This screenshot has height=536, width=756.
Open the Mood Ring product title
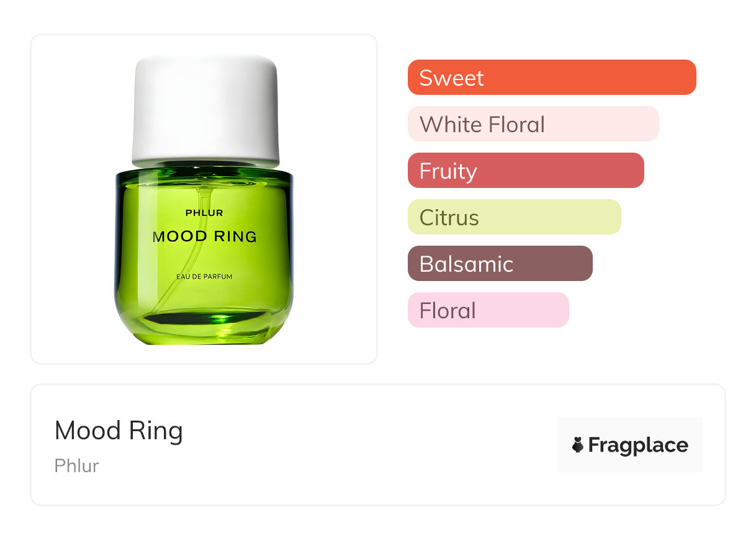[x=119, y=431]
